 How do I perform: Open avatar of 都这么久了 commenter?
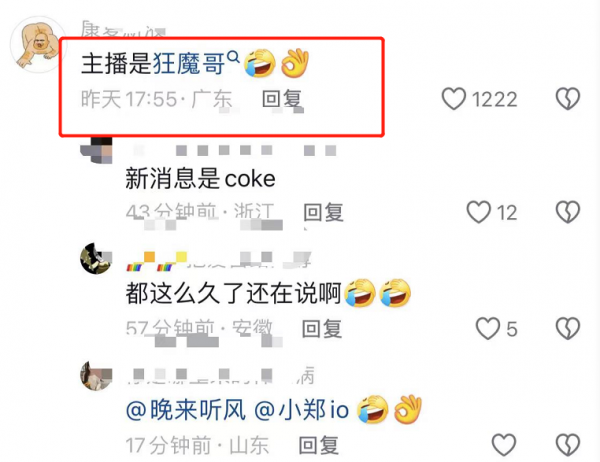(x=96, y=258)
